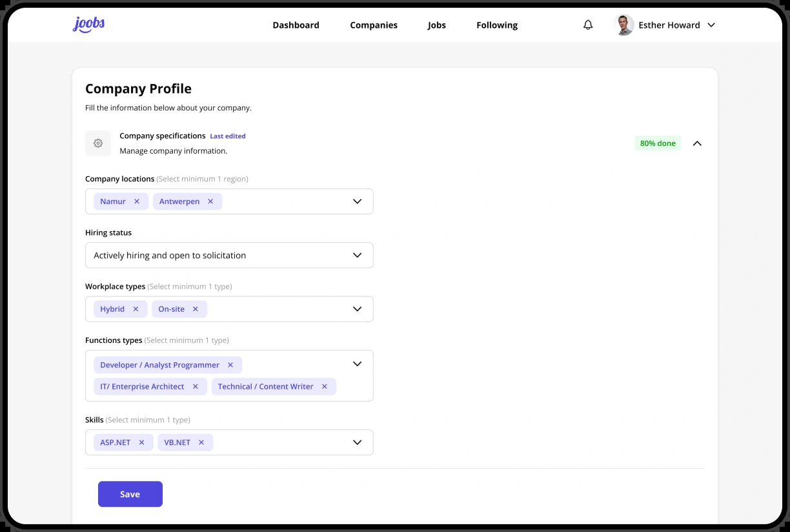Click Esther Howard's profile avatar
790x532 pixels.
point(623,25)
